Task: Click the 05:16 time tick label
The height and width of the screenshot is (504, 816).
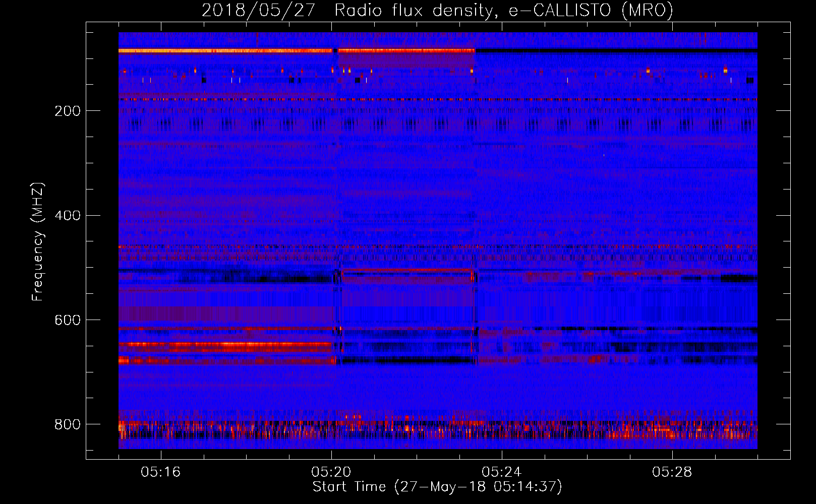Action: [161, 472]
